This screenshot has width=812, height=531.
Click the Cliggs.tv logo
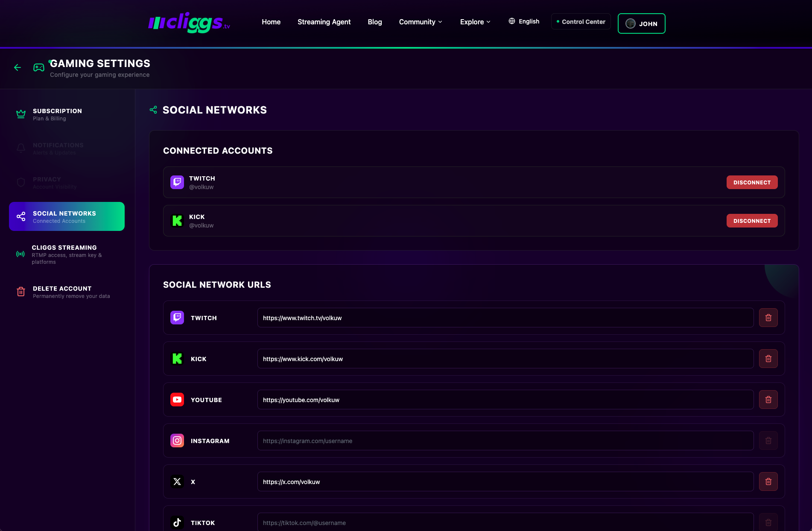tap(189, 23)
